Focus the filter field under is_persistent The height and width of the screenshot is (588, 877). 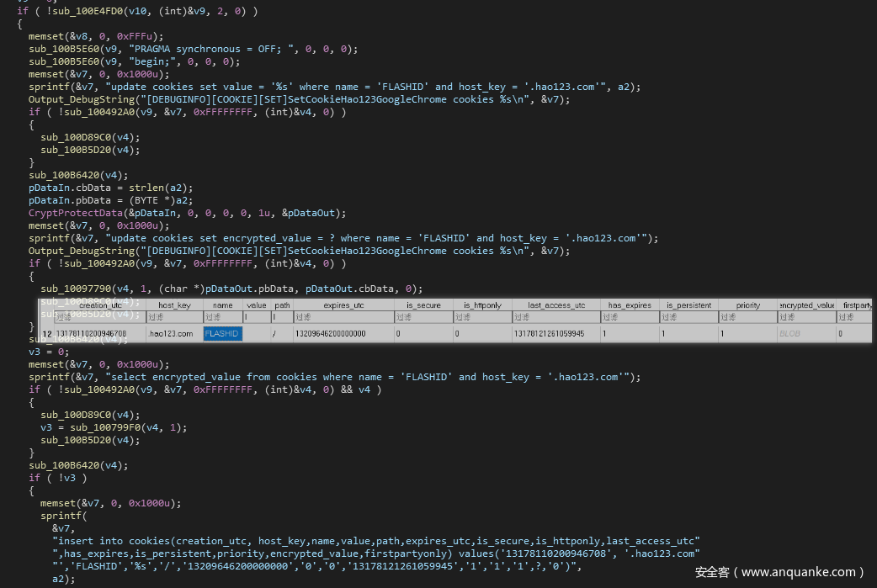pos(688,318)
